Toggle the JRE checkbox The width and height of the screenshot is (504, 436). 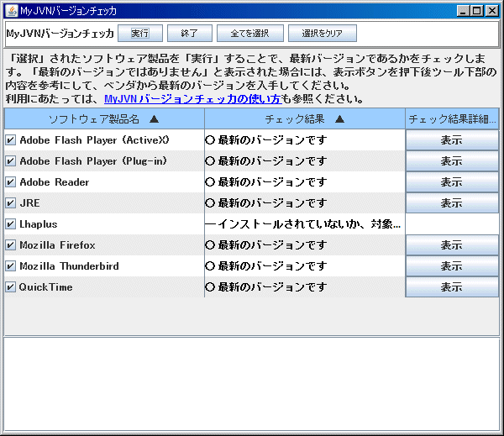click(10, 203)
